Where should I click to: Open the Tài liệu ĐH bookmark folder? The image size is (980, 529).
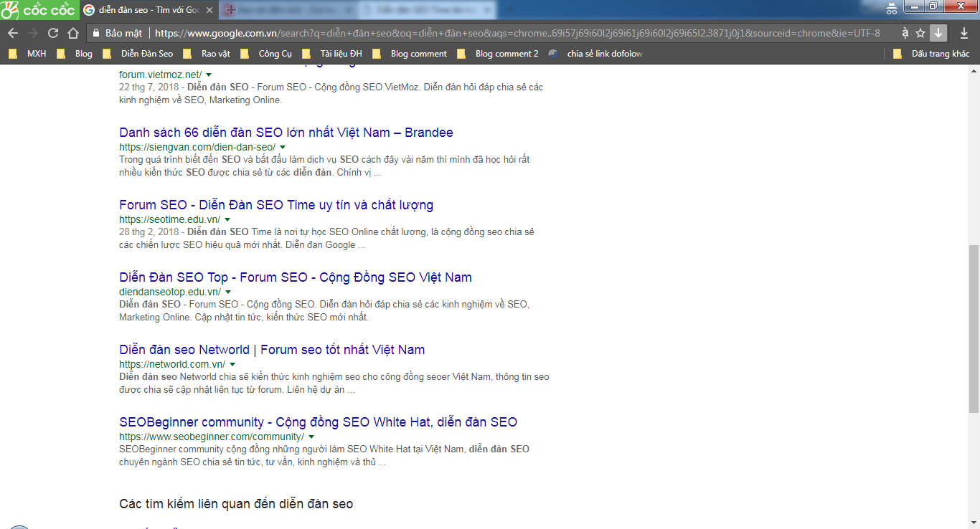(332, 54)
